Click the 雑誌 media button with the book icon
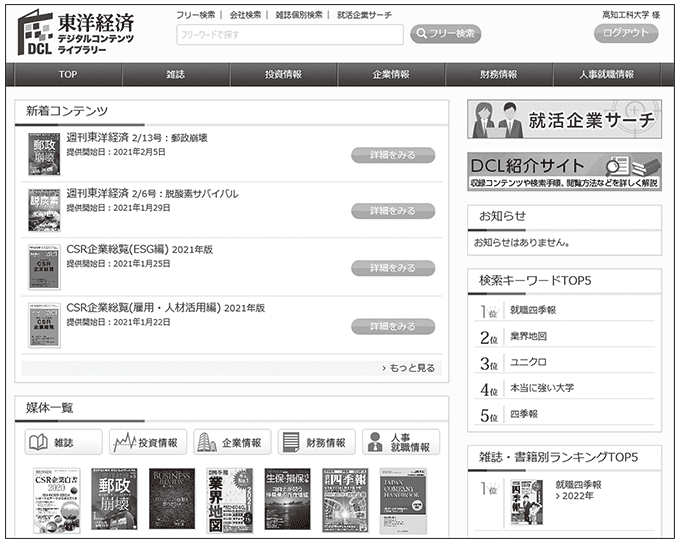This screenshot has height=544, width=680. pos(63,442)
